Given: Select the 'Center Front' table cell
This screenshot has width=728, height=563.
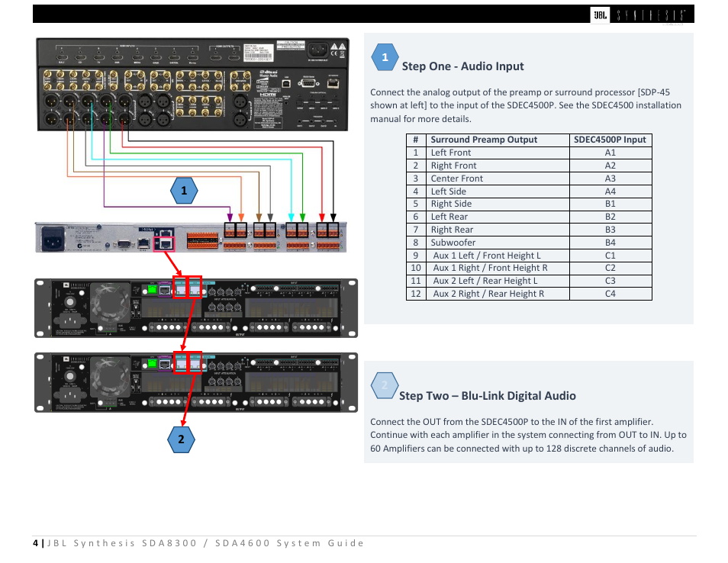Looking at the screenshot, I should point(498,179).
